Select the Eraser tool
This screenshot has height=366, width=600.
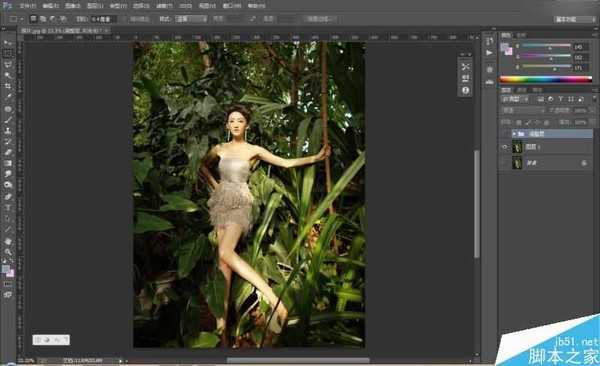pyautogui.click(x=8, y=152)
